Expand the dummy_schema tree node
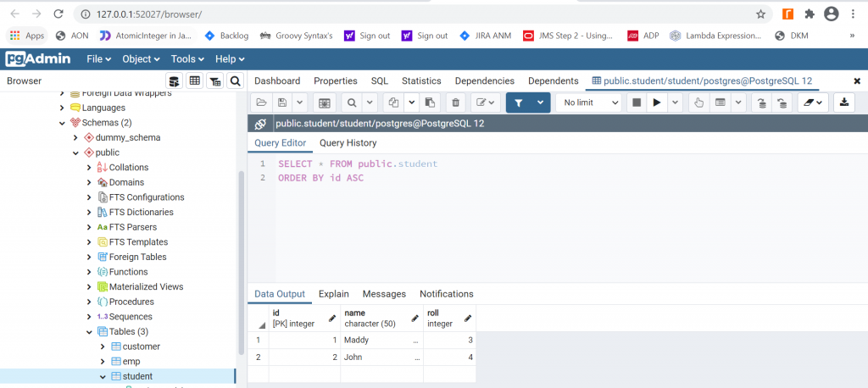 click(75, 137)
